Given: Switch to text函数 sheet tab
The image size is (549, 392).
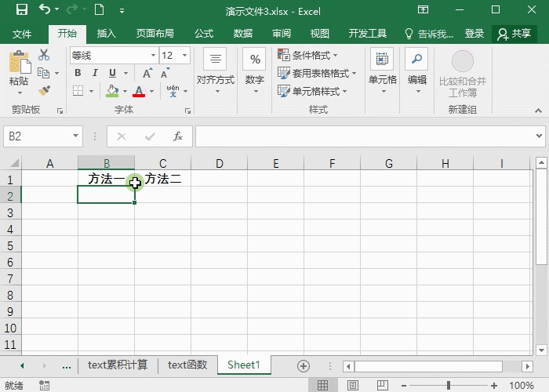Looking at the screenshot, I should point(187,365).
